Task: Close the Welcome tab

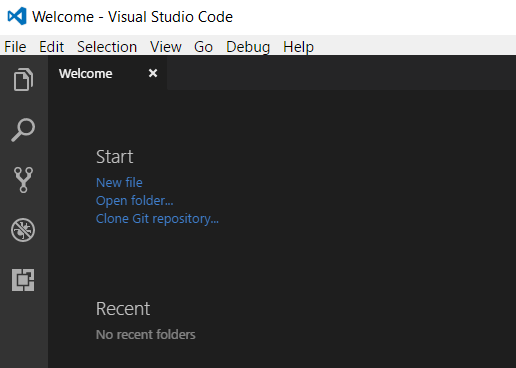Action: [153, 73]
